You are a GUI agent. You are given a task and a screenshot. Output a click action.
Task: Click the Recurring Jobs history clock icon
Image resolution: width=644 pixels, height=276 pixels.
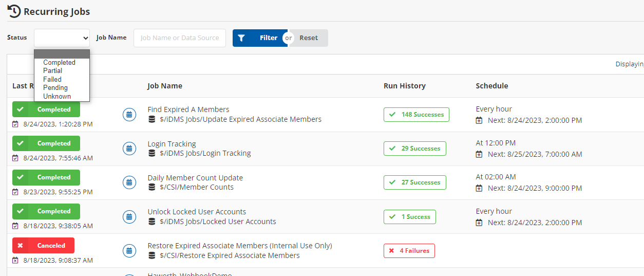coord(14,11)
